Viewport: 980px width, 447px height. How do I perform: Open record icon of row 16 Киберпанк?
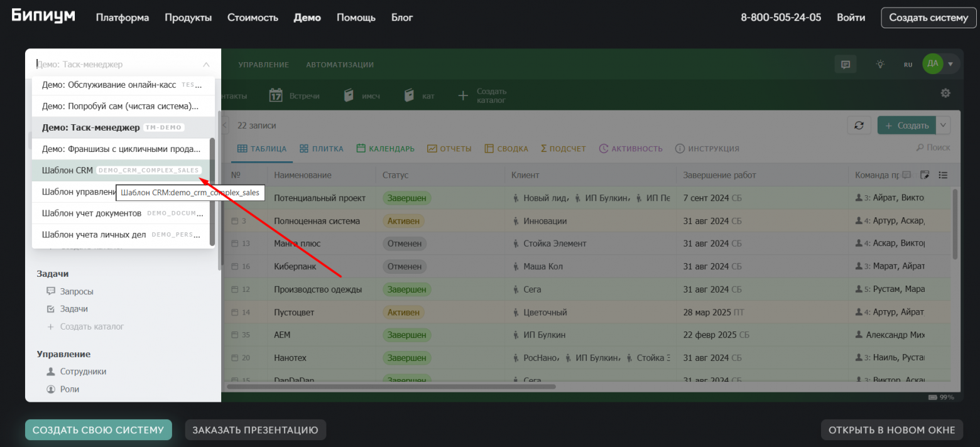235,266
